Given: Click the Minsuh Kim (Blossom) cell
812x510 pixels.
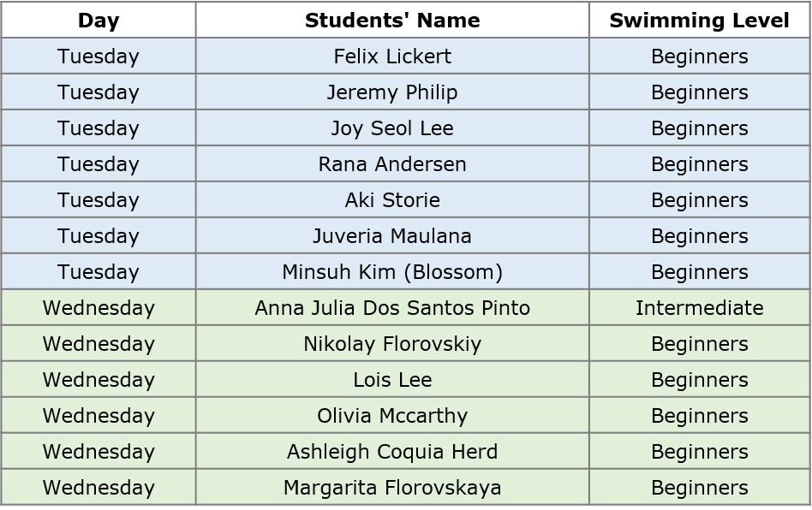Looking at the screenshot, I should click(x=392, y=272).
